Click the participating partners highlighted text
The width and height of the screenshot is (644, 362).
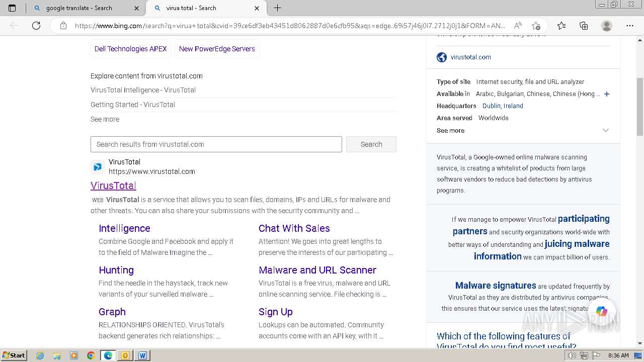[x=531, y=225]
